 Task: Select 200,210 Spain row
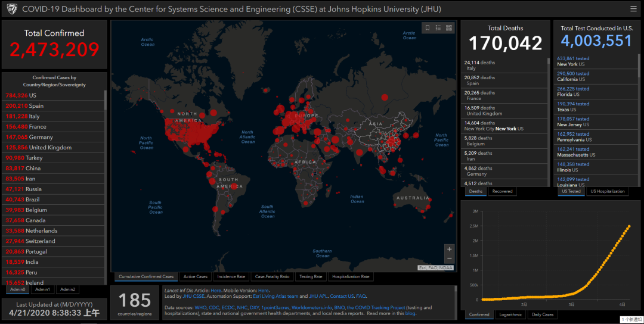(53, 106)
